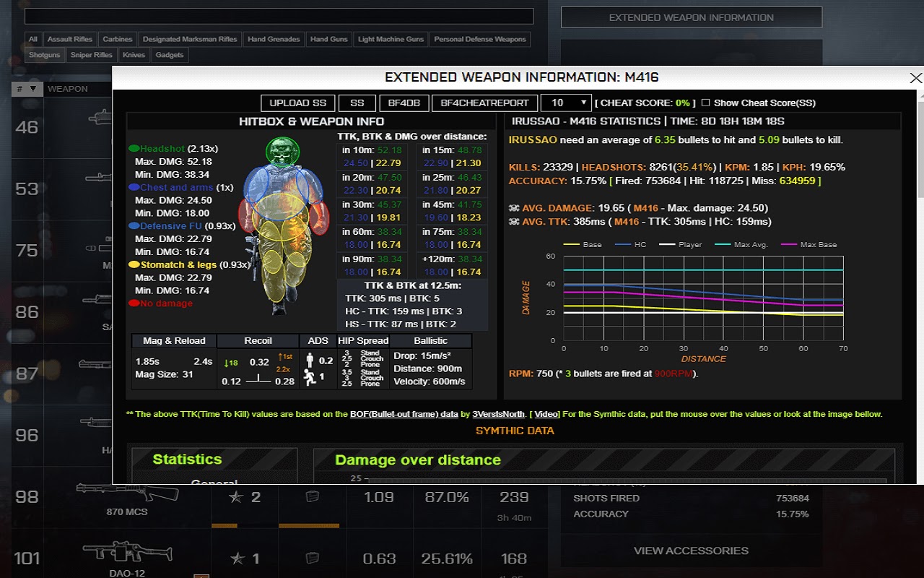Open the dropdown showing value 10
Viewport: 924px width, 578px height.
(565, 103)
